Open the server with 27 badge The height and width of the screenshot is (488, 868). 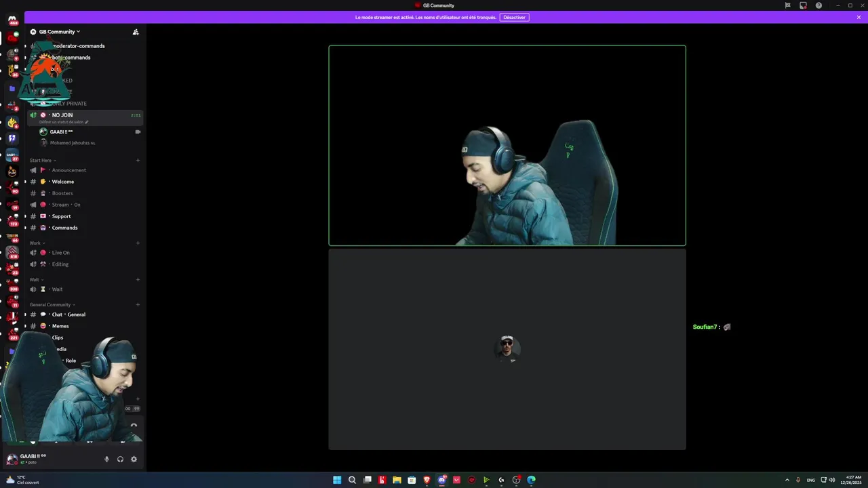pos(12,155)
